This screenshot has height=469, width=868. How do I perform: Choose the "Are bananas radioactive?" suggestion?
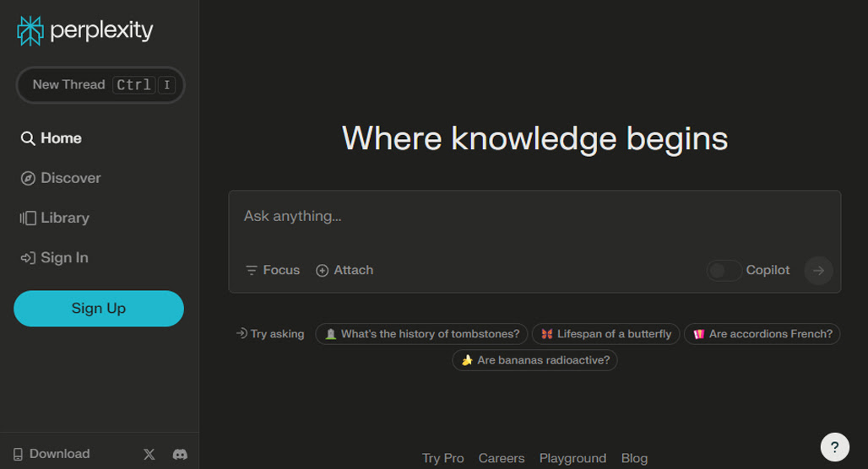(x=534, y=360)
